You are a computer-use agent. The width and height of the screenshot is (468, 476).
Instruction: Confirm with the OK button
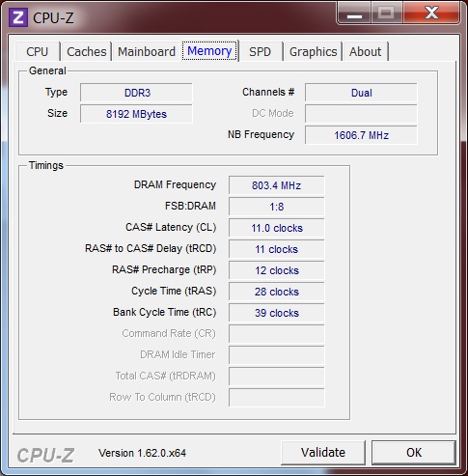point(414,453)
